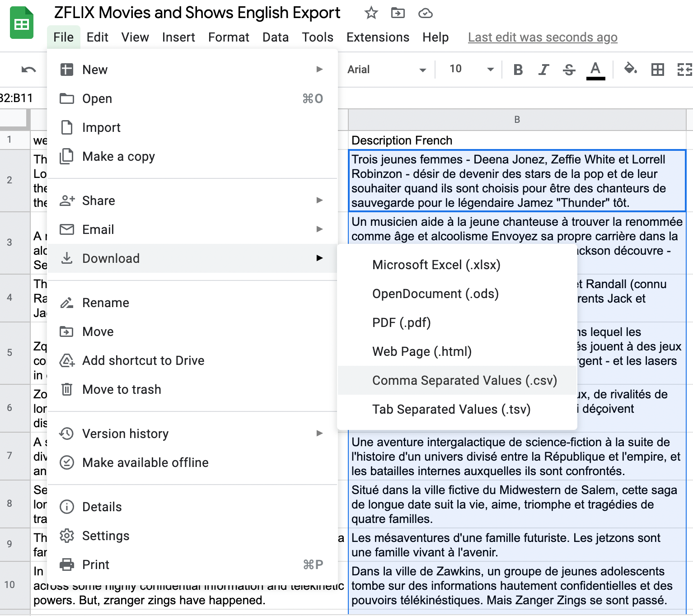
Task: Download as Comma Separated Values (.csv)
Action: tap(457, 380)
